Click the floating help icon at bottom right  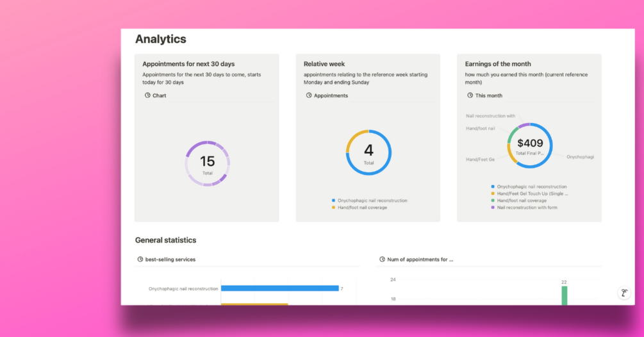point(624,293)
